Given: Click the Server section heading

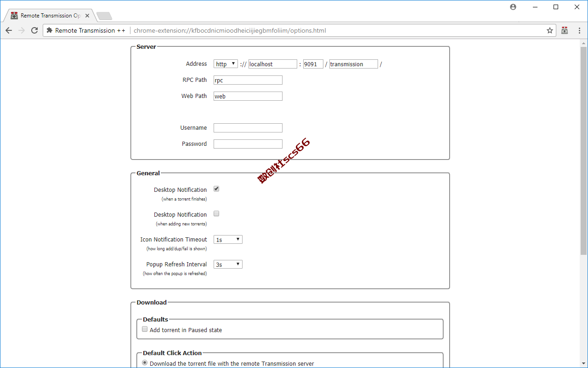Looking at the screenshot, I should pyautogui.click(x=147, y=46).
